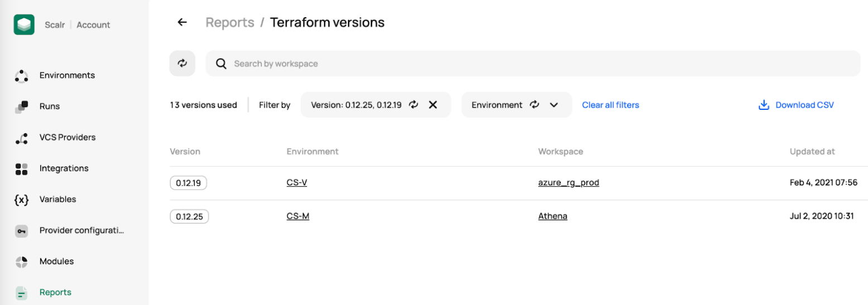
Task: Open the azure_rg_prod workspace link
Action: pyautogui.click(x=568, y=182)
